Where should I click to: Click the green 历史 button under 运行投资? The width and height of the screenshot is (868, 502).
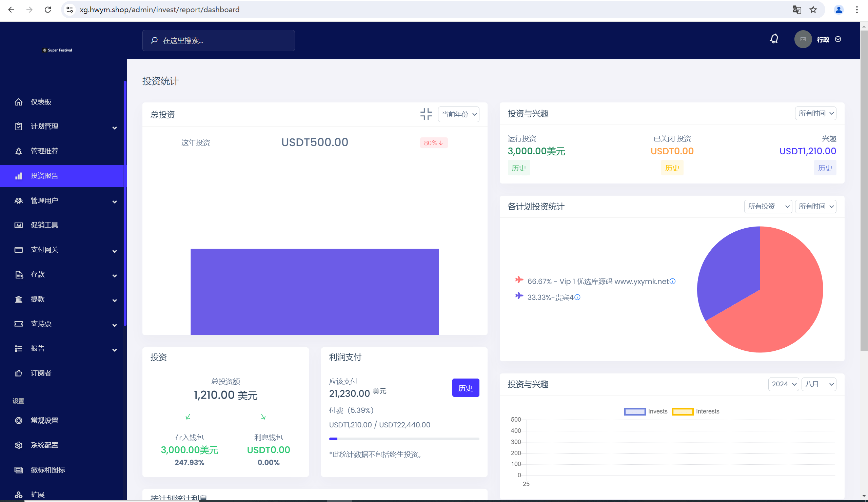pyautogui.click(x=518, y=168)
